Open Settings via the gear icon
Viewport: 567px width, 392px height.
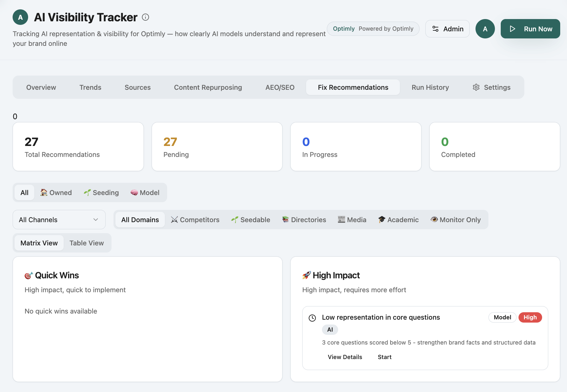[476, 87]
